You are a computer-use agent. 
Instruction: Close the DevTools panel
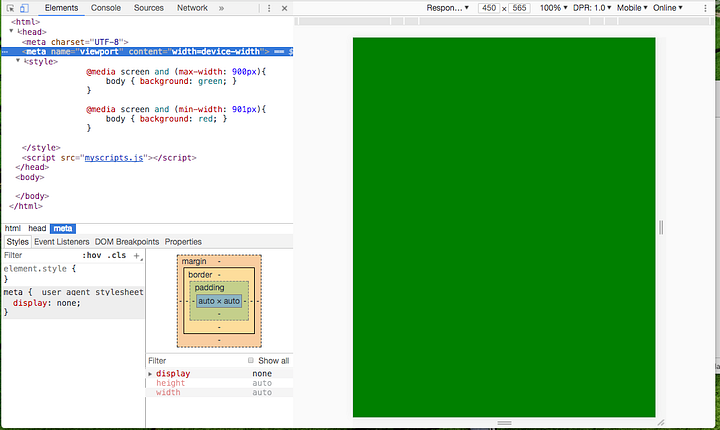point(284,8)
